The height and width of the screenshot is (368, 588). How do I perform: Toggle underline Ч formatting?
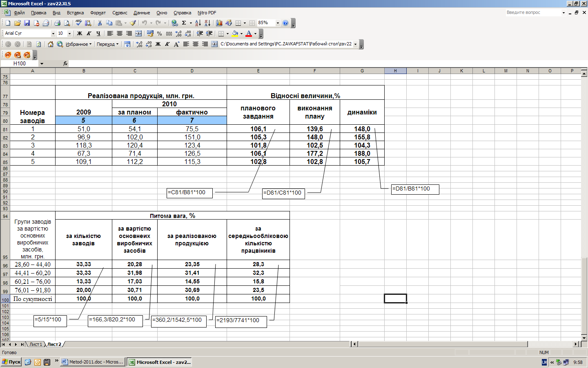pos(98,34)
